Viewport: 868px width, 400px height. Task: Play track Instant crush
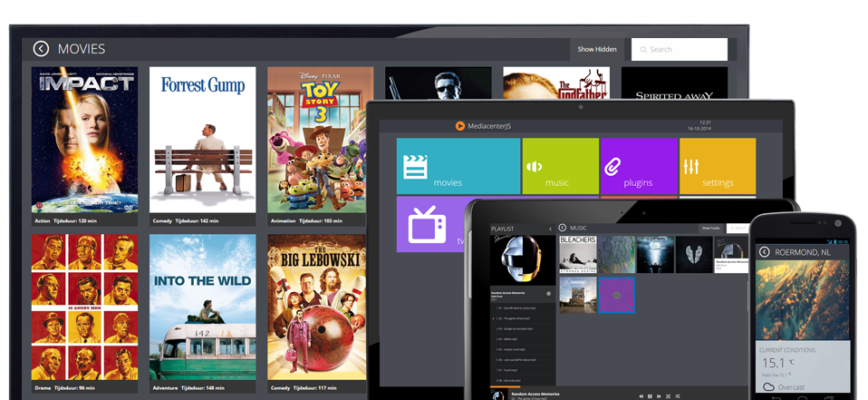tap(523, 349)
